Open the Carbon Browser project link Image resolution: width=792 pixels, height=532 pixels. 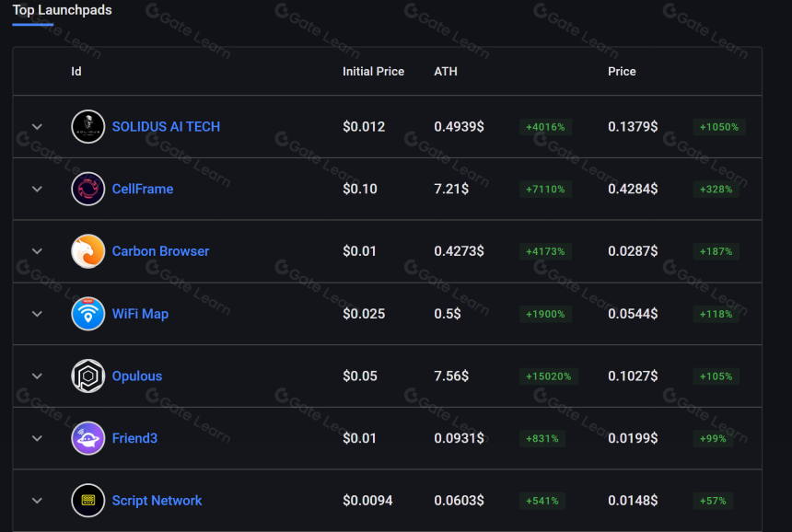pyautogui.click(x=160, y=251)
